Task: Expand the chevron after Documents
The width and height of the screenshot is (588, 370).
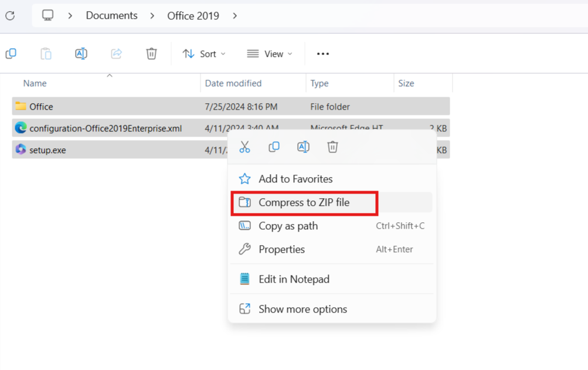Action: (x=152, y=16)
